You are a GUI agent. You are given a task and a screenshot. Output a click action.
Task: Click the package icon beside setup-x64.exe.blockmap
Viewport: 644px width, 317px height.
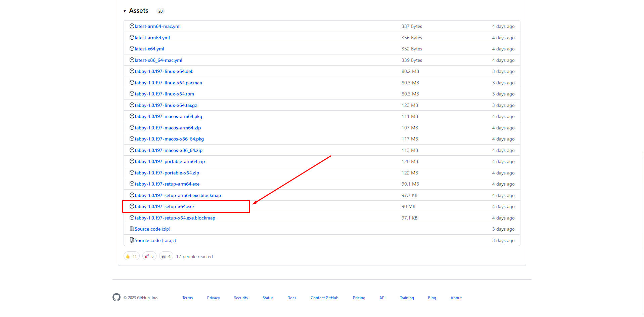[x=132, y=217]
